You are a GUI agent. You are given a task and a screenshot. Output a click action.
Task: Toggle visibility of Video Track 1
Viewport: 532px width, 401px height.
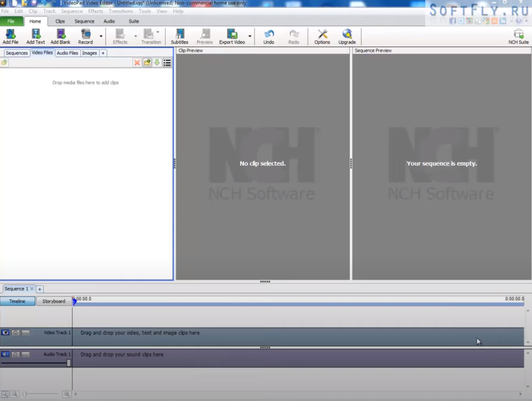5,332
